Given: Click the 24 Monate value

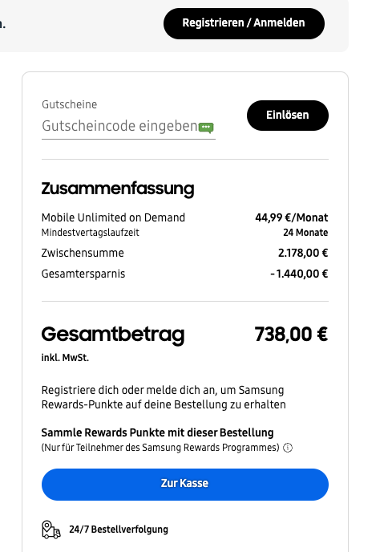Looking at the screenshot, I should (305, 233).
